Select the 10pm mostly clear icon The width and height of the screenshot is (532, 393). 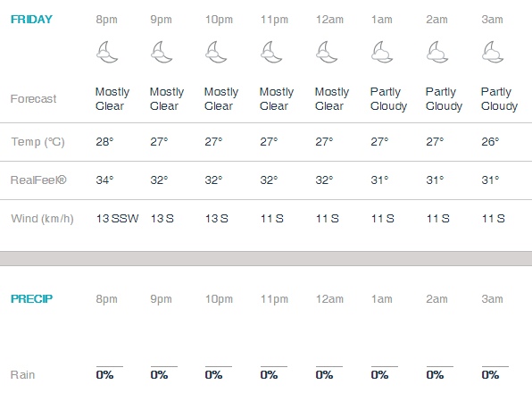coord(216,52)
